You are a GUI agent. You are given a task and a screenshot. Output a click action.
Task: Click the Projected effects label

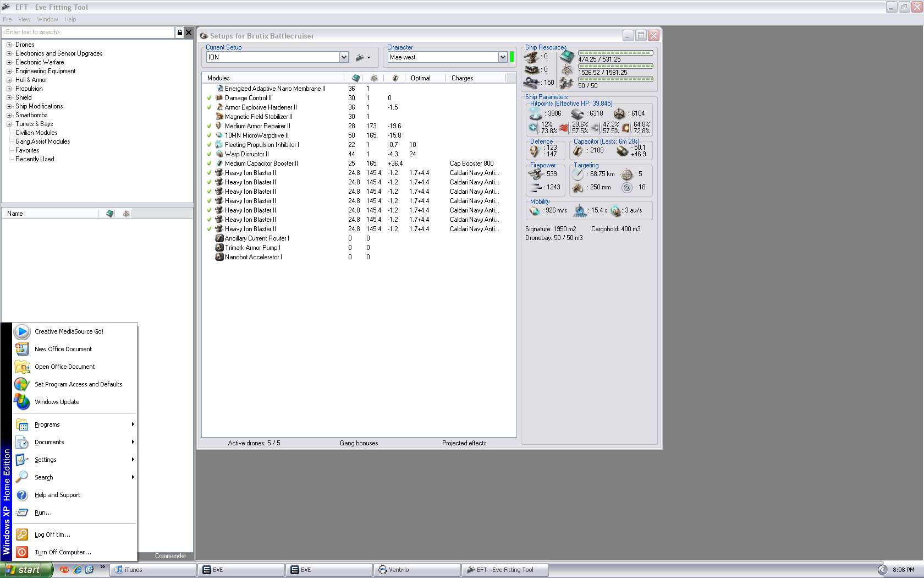[464, 443]
